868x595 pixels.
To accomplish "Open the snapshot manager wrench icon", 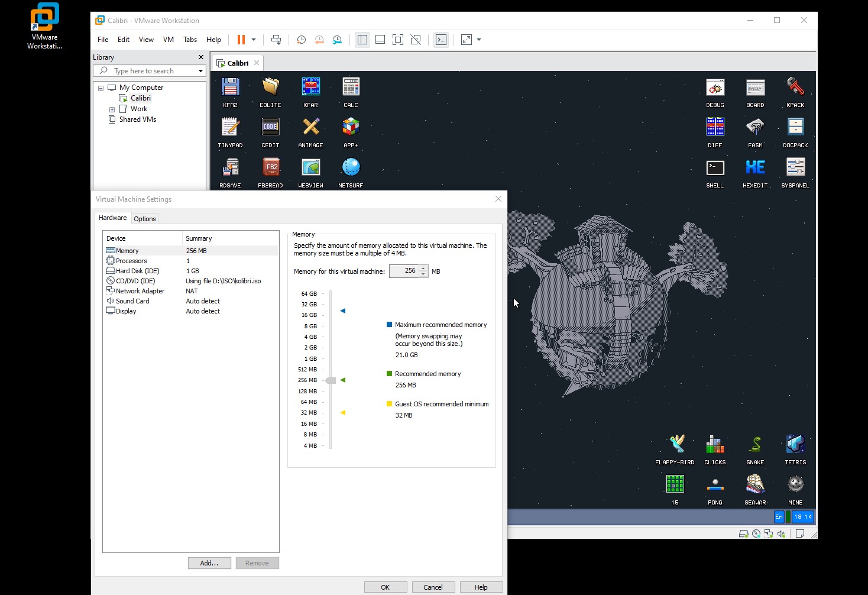I will (337, 40).
